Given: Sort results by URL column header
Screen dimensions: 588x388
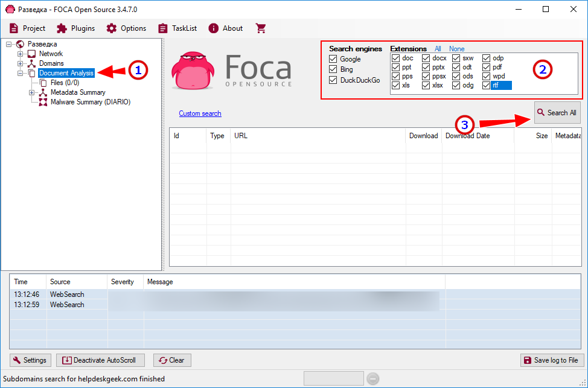Looking at the screenshot, I should (318, 136).
